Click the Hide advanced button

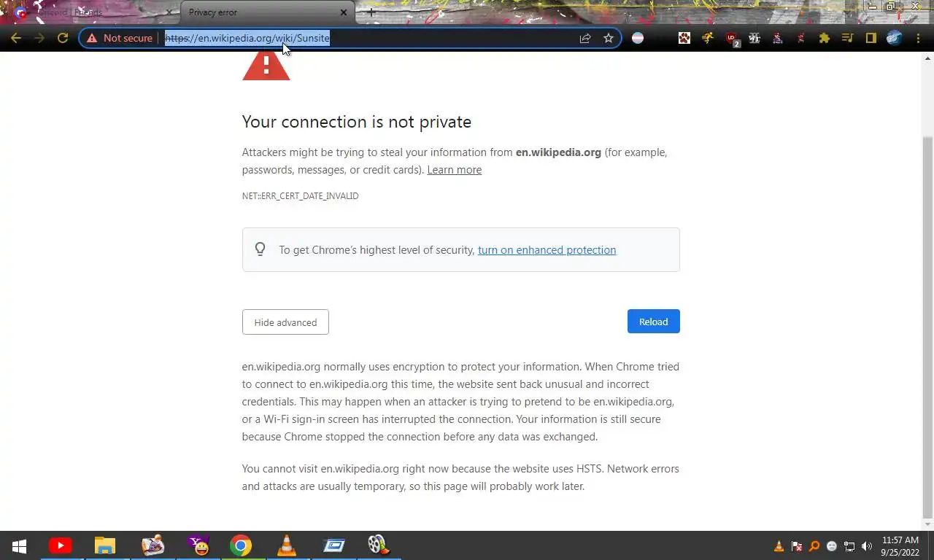click(285, 322)
